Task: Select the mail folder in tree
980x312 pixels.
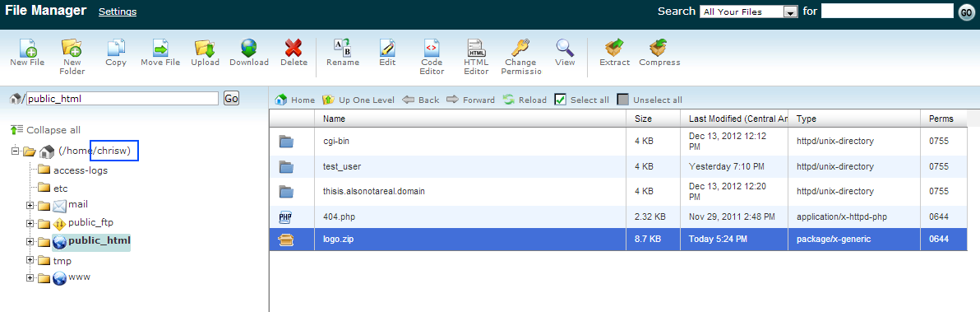Action: point(78,204)
